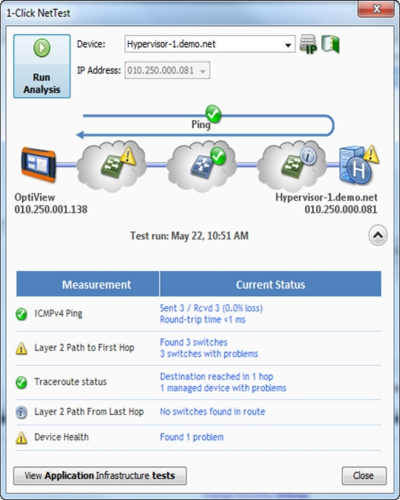This screenshot has height=500, width=400.
Task: Click the Device Health warning icon
Action: [21, 438]
